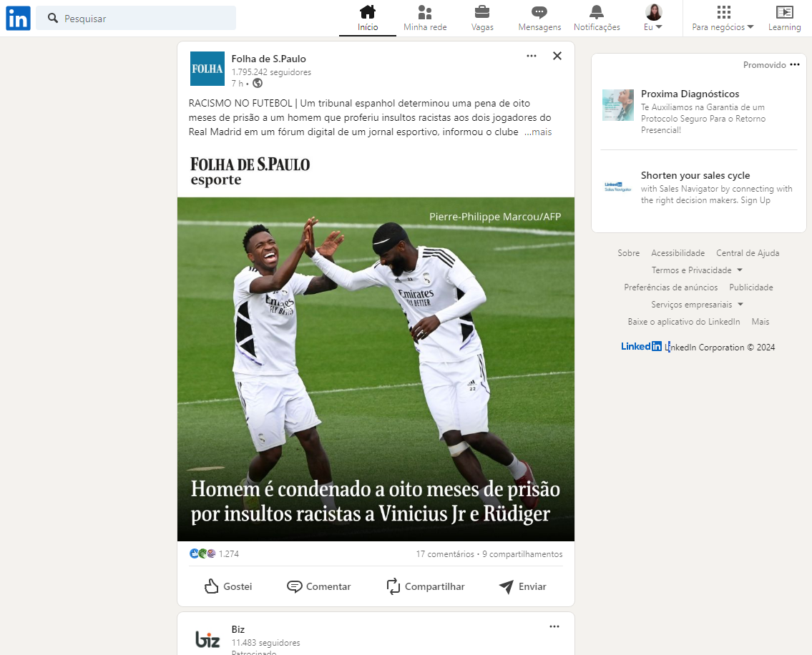Click the Comentar button
This screenshot has width=812, height=655.
318,586
